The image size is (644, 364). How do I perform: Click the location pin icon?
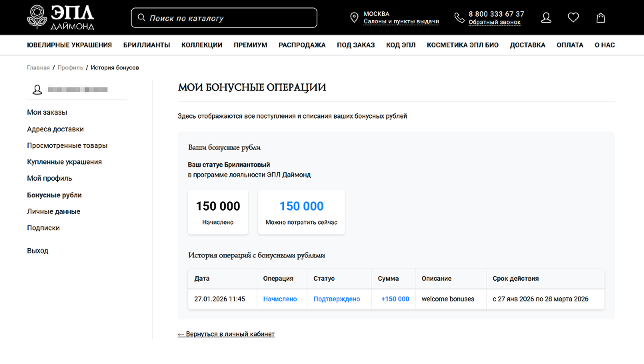point(354,17)
